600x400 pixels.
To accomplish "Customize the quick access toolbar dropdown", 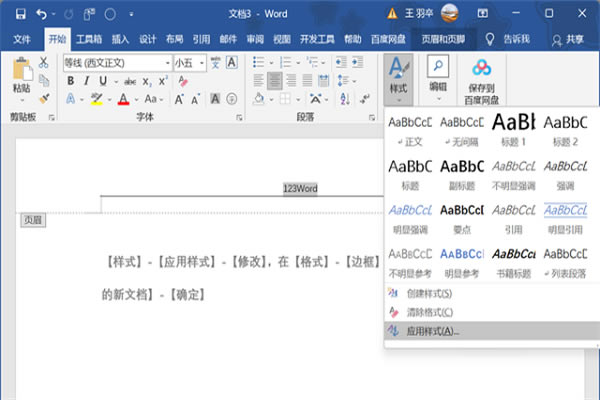I will pos(131,14).
